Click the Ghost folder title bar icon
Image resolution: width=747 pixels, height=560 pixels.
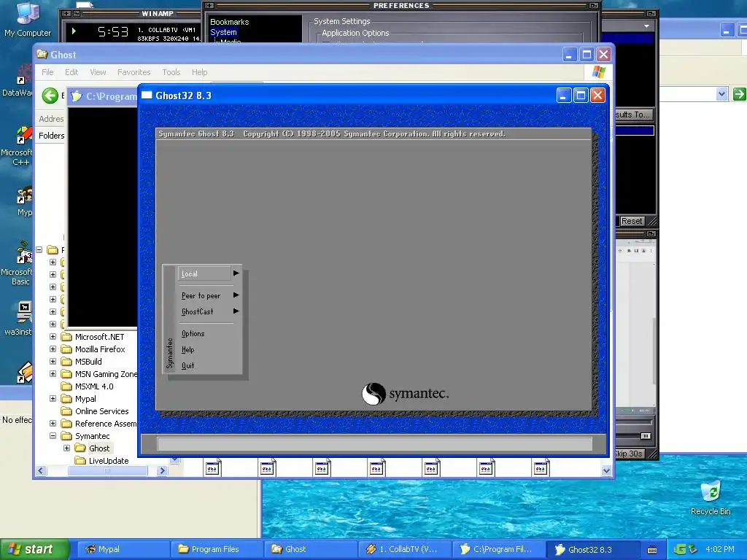point(42,54)
